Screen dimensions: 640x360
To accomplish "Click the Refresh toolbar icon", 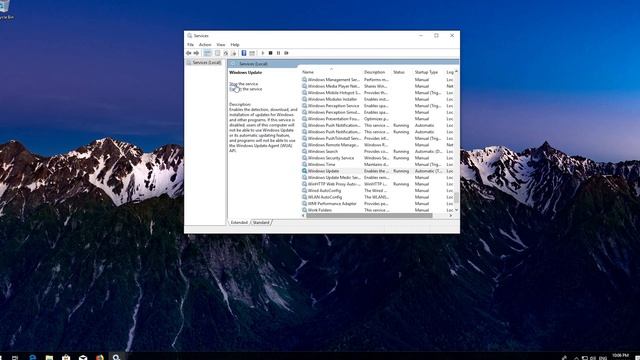I will 226,53.
